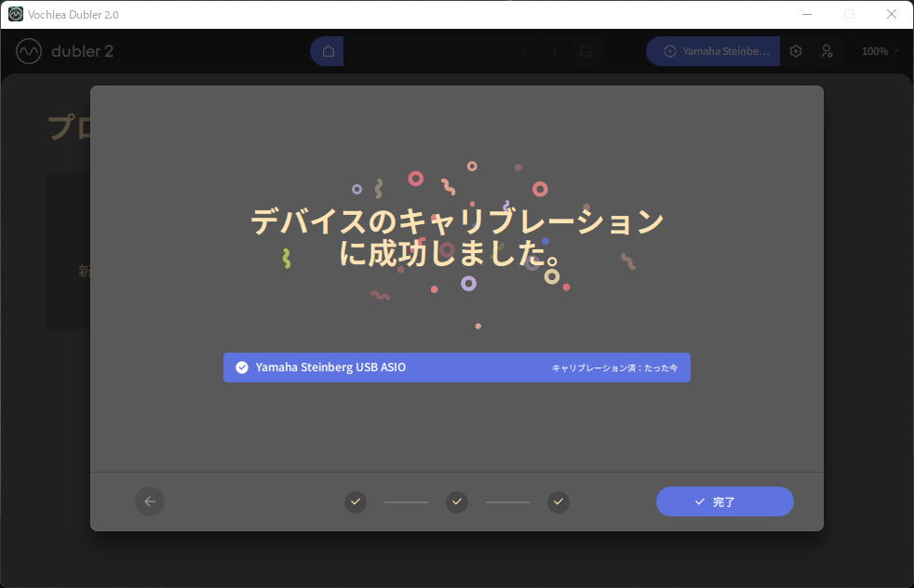The width and height of the screenshot is (914, 588).
Task: Click the save icon in toolbar
Action: tap(585, 51)
